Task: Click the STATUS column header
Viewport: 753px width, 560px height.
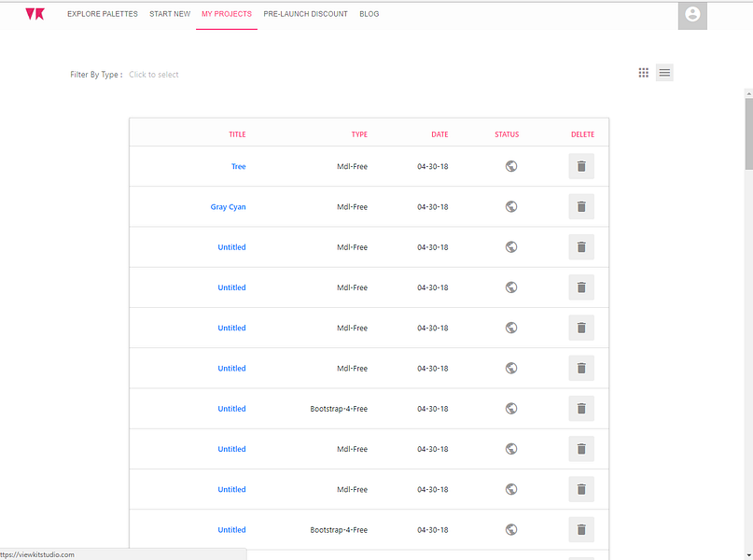Action: (x=507, y=134)
